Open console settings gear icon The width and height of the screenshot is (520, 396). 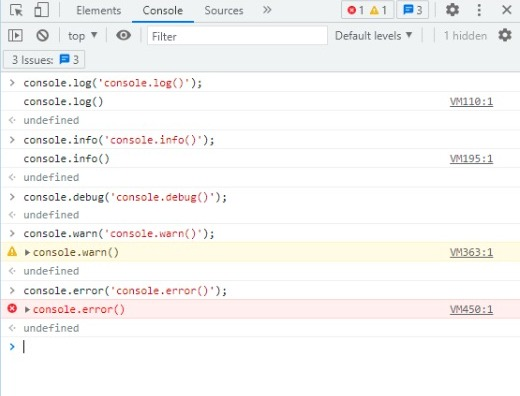pyautogui.click(x=505, y=35)
